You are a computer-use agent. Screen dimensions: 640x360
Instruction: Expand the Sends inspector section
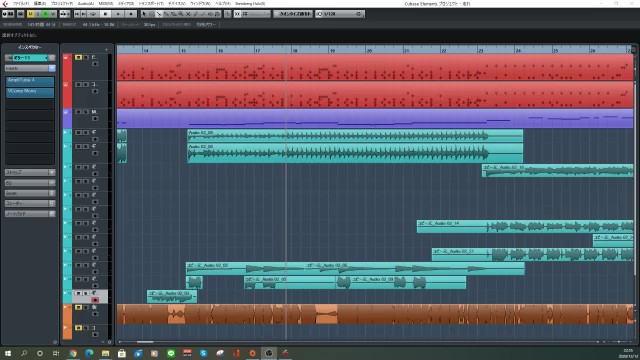point(30,193)
